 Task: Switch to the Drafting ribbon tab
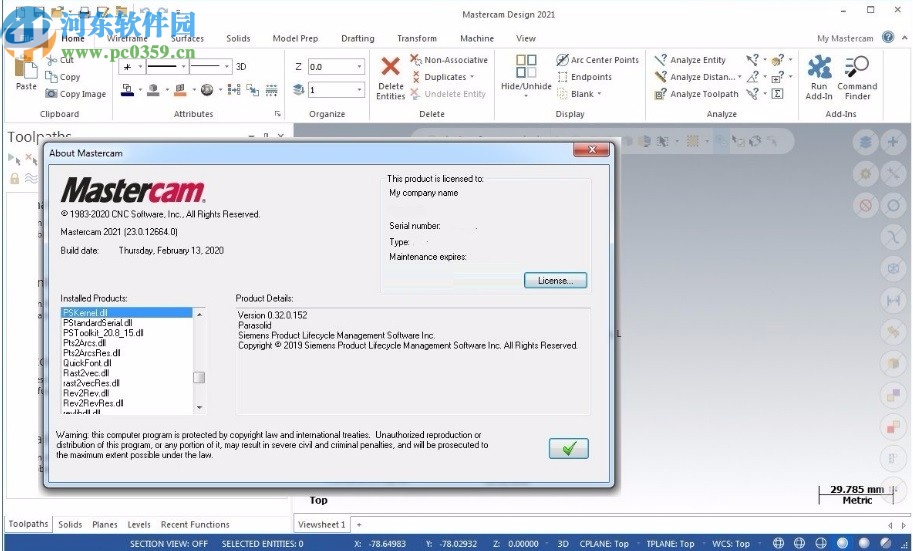(x=358, y=38)
